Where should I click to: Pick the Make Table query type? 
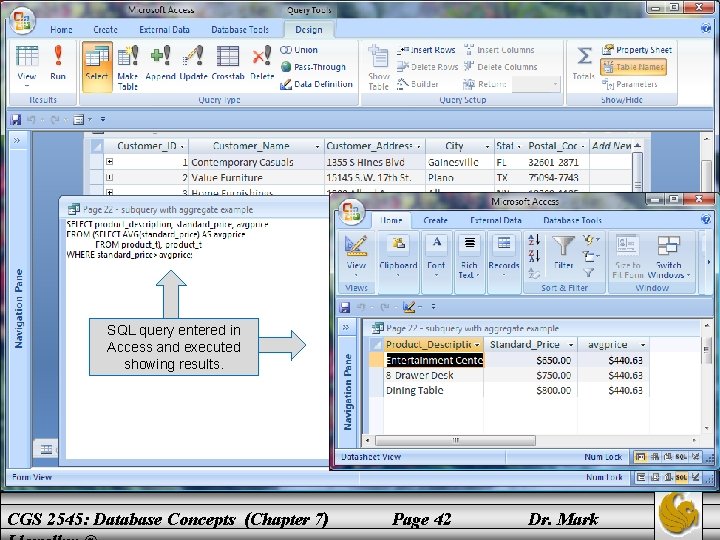[x=128, y=67]
